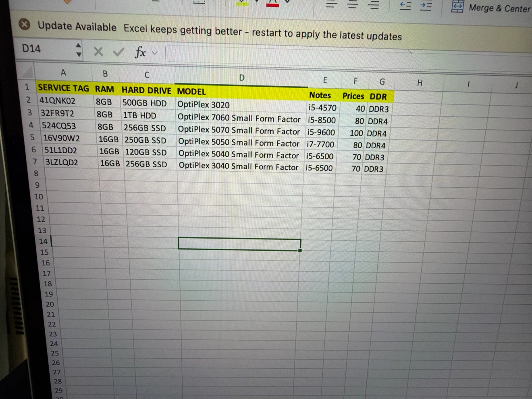Cancel formula entry with X icon
The width and height of the screenshot is (532, 399).
point(98,51)
